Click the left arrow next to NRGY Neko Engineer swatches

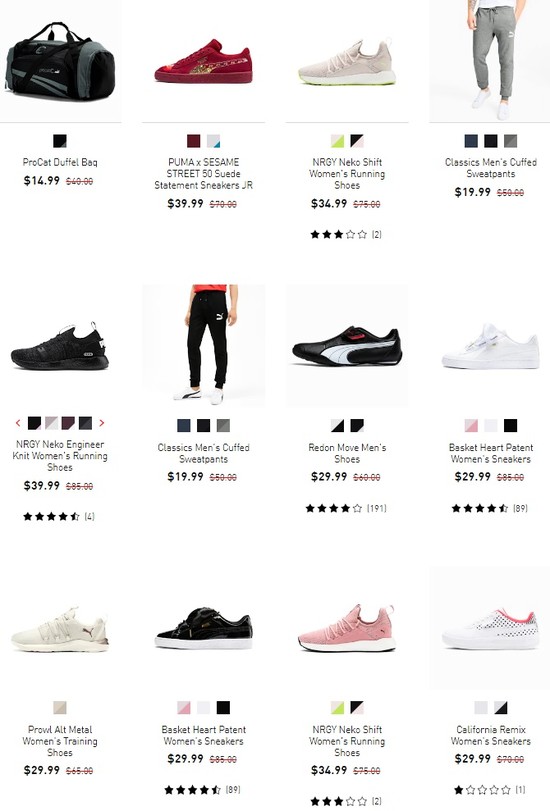18,423
